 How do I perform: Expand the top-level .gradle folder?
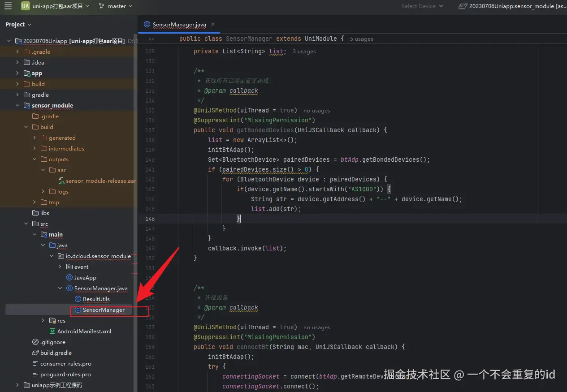coord(17,52)
